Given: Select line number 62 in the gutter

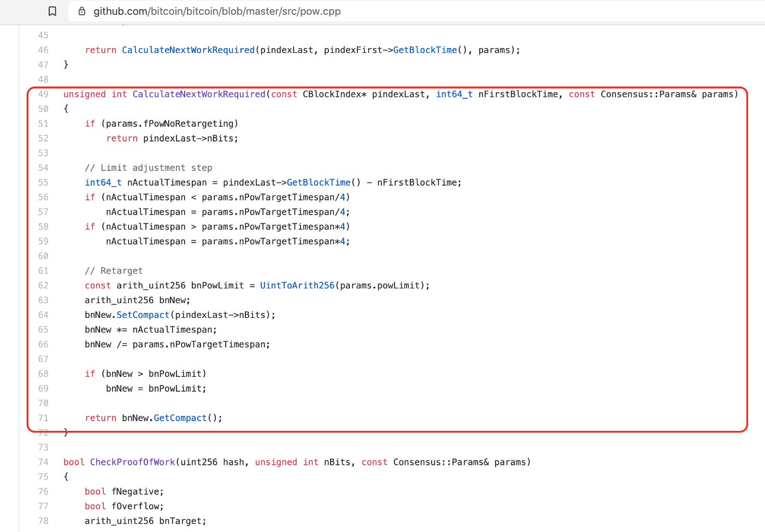Looking at the screenshot, I should pos(43,285).
